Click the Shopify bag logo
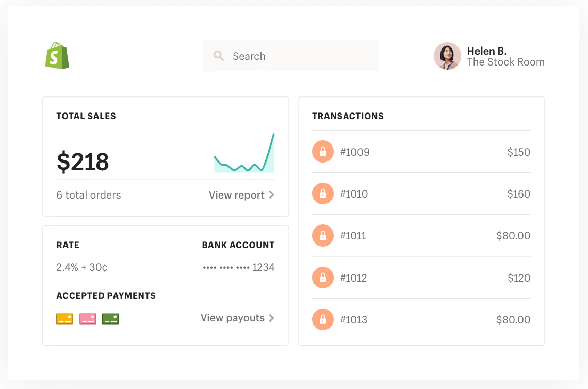The image size is (588, 389). 57,56
